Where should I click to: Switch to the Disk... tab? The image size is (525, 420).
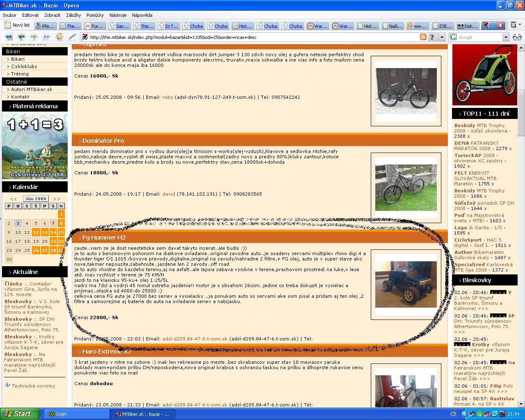[x=467, y=26]
